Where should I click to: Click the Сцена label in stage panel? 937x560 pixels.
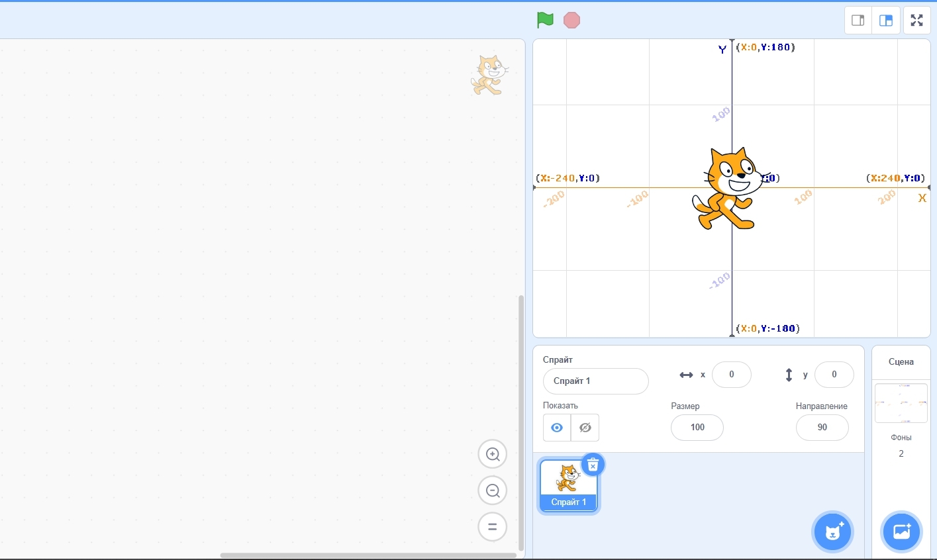[x=901, y=362]
